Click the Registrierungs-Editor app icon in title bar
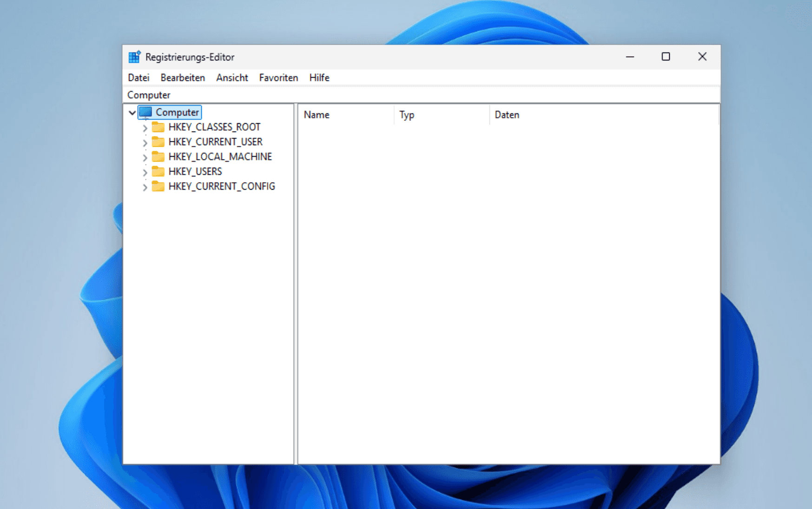Viewport: 812px width, 509px height. point(134,57)
